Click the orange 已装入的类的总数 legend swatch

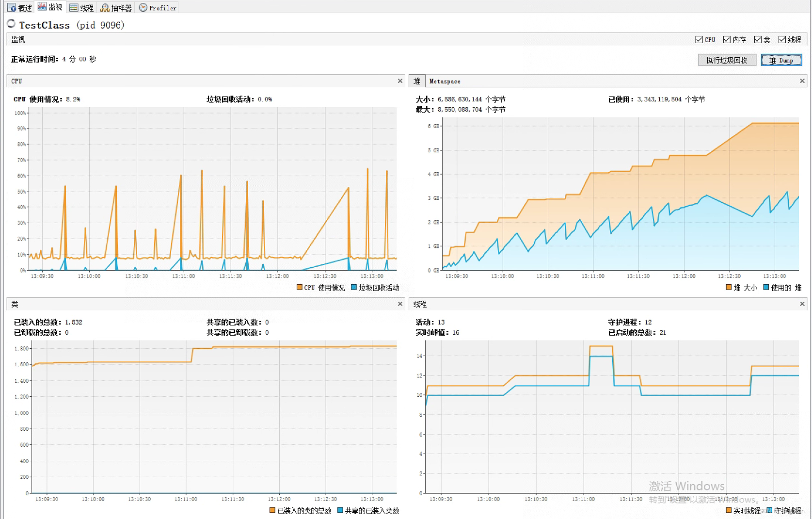(272, 510)
